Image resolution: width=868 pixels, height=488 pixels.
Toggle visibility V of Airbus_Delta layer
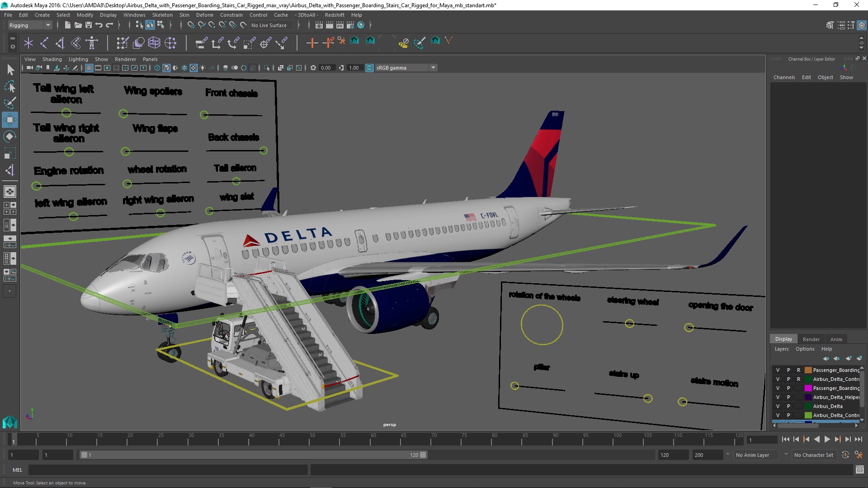[x=778, y=406]
